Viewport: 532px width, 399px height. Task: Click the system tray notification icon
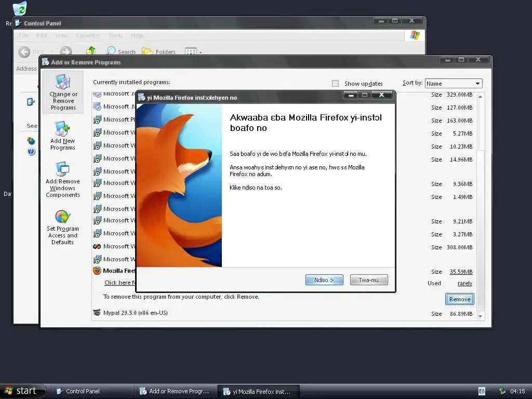click(502, 391)
